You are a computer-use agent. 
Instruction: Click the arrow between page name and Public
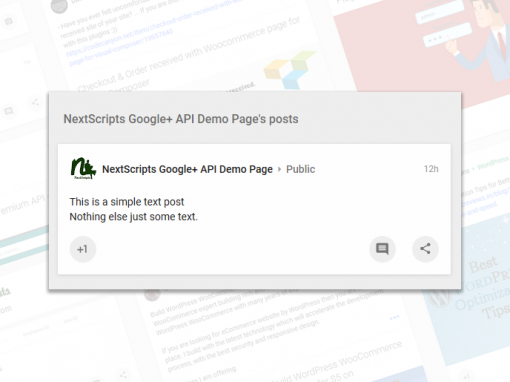point(279,169)
